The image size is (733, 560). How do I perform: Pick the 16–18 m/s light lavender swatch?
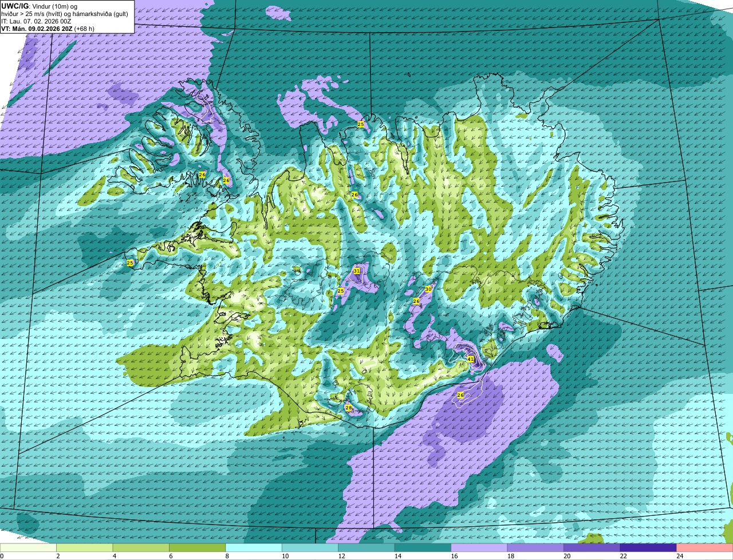pos(479,547)
